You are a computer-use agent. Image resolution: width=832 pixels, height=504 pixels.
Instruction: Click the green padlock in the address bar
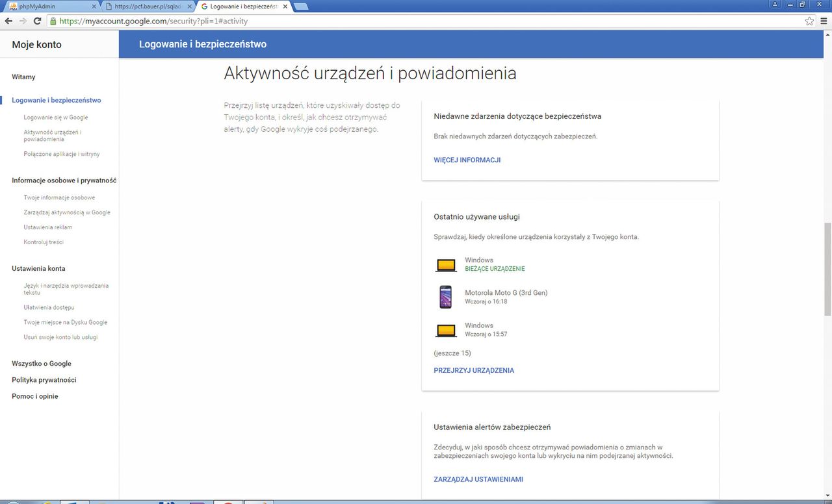(x=53, y=21)
